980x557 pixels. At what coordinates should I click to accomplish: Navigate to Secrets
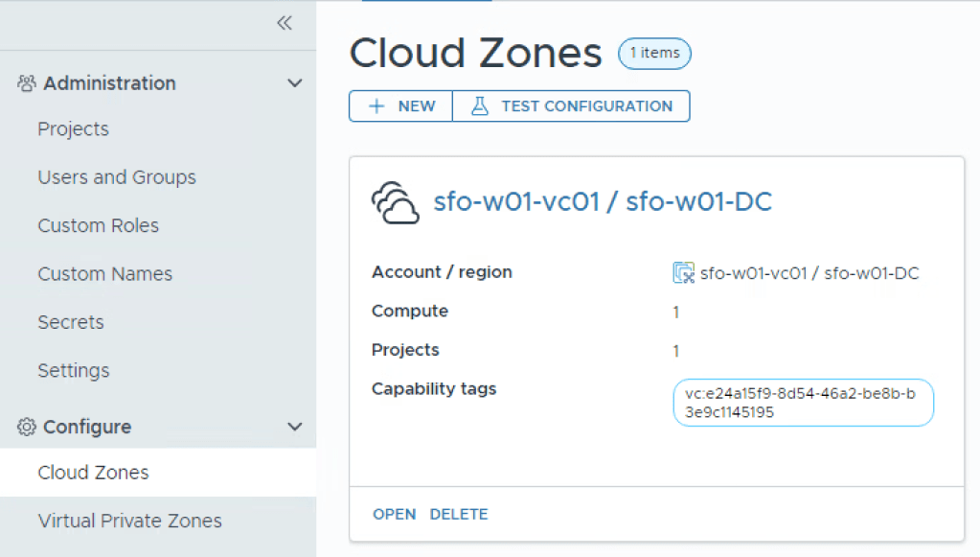click(x=70, y=322)
